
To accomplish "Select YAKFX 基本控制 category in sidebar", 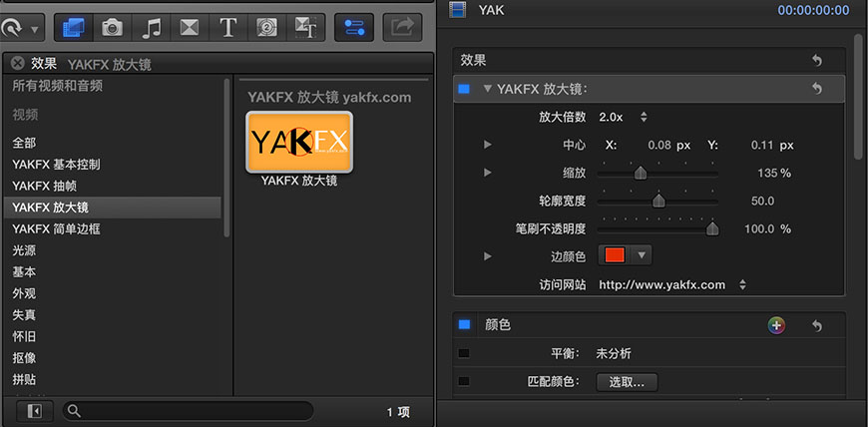I will coord(56,164).
